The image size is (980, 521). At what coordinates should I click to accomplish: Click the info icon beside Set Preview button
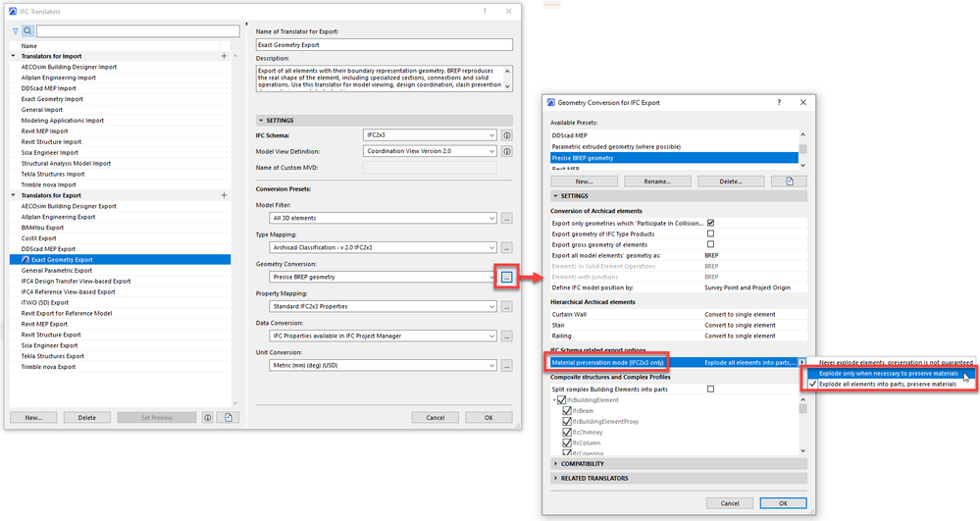tap(208, 418)
